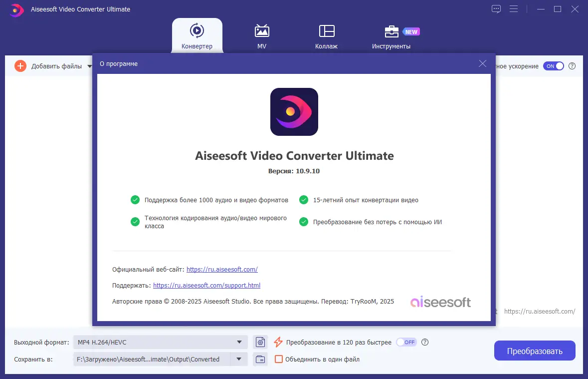Click the feedback chat icon in title bar
The height and width of the screenshot is (379, 588).
[496, 9]
